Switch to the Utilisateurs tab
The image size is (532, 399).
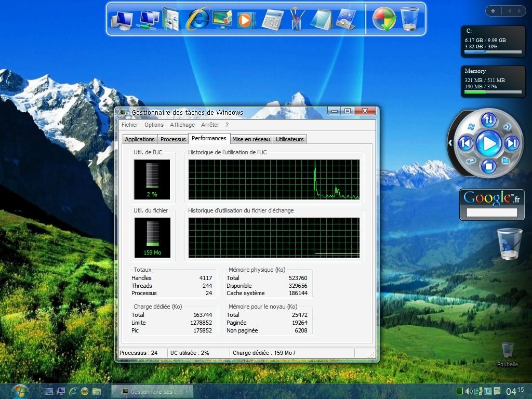click(x=290, y=139)
